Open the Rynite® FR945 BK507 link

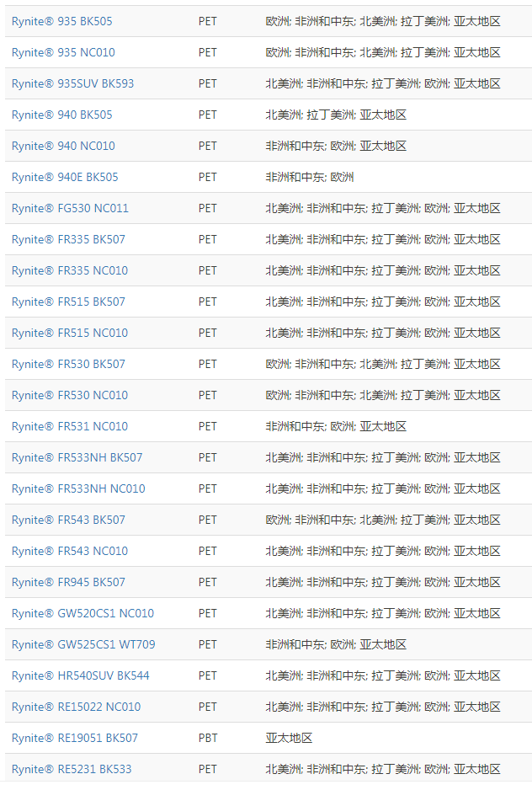[68, 582]
